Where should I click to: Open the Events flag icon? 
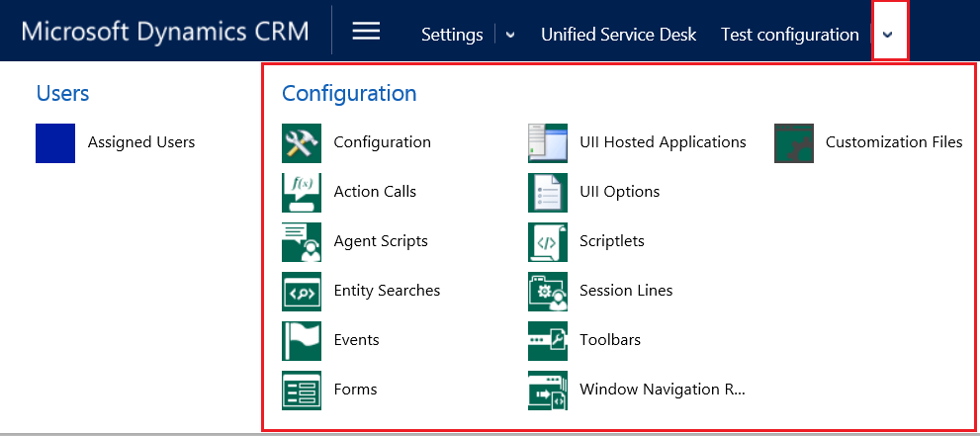pos(302,340)
